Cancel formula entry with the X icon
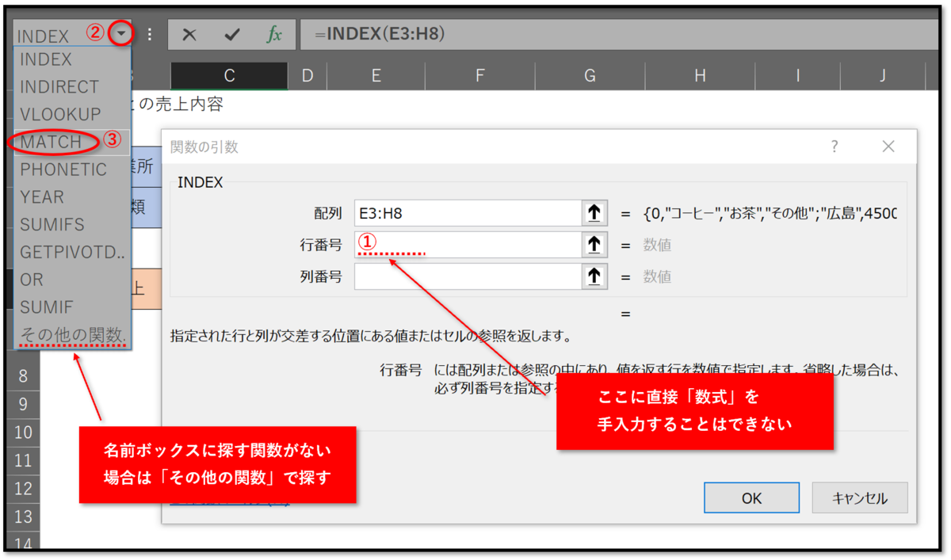Viewport: 951px width, 560px height. coord(189,35)
